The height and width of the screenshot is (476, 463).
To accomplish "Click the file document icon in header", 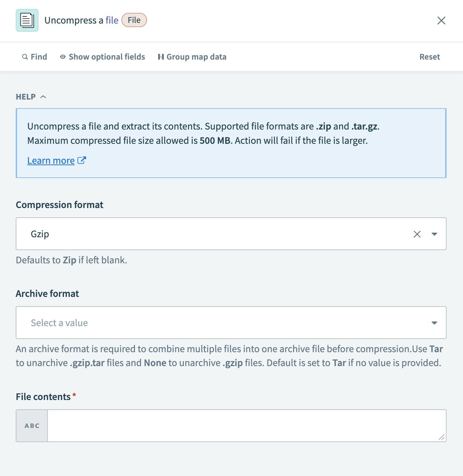I will 27,20.
